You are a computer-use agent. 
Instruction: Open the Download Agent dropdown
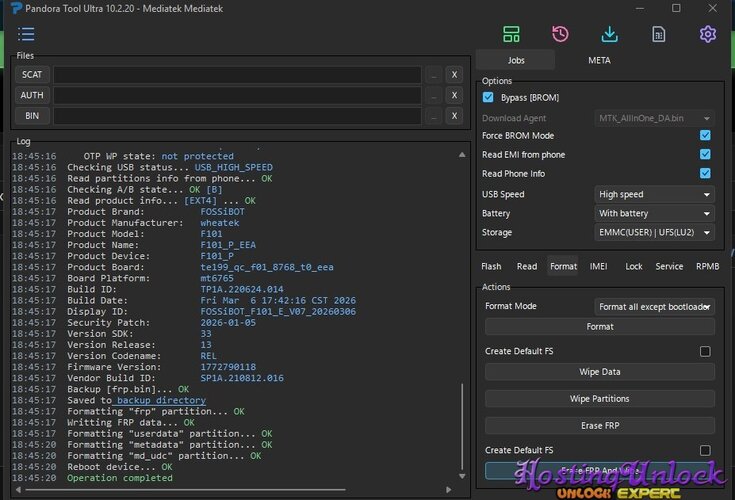pyautogui.click(x=654, y=118)
